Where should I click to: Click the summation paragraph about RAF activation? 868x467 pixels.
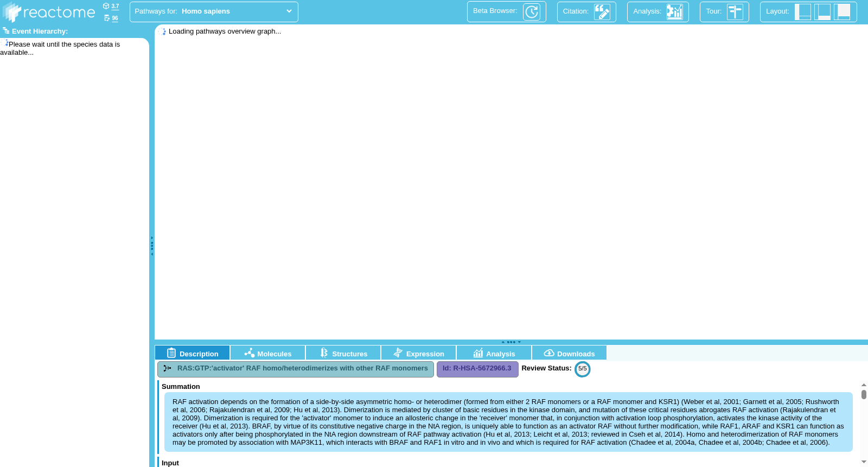pos(508,422)
